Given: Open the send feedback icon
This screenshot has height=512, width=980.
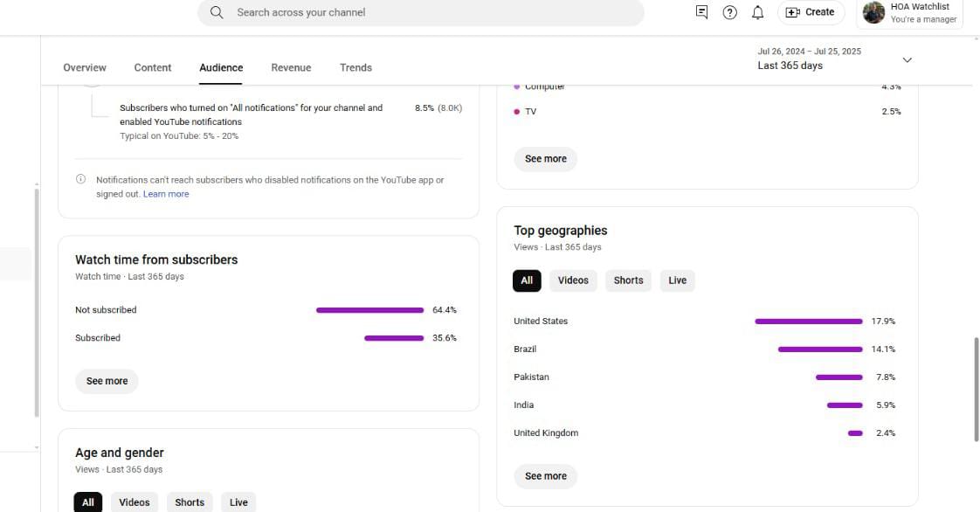Looking at the screenshot, I should [701, 12].
